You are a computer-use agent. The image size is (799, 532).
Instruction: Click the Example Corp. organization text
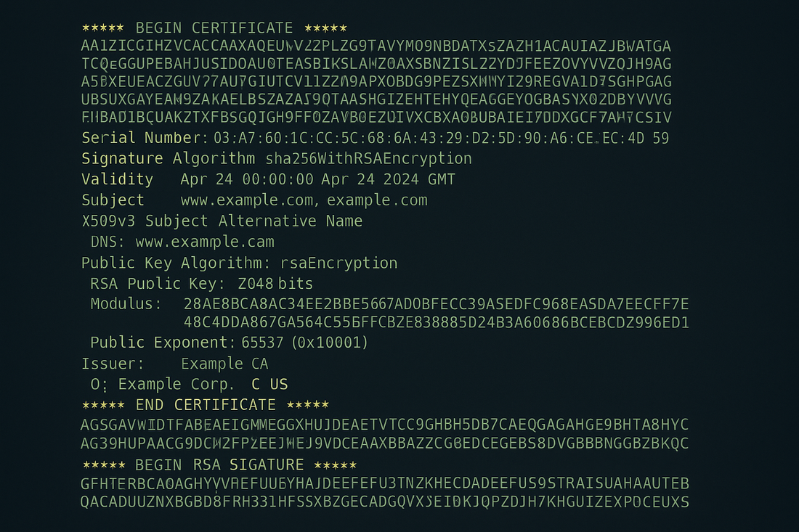(177, 384)
